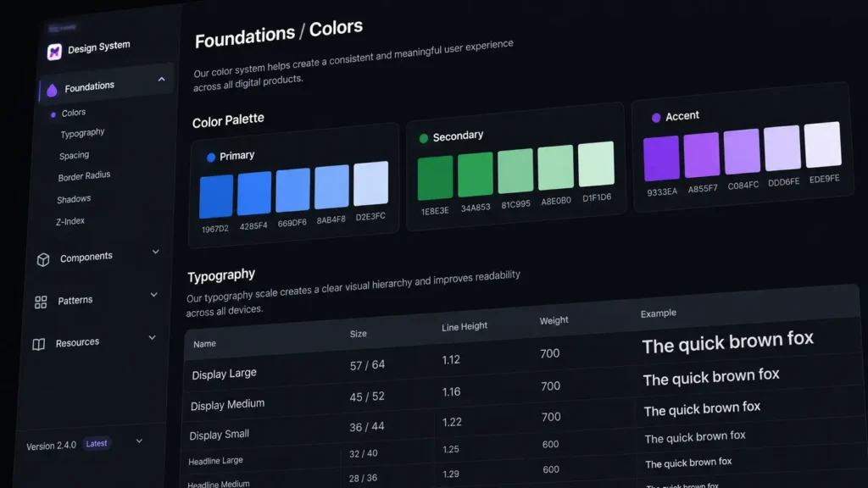Select the 8AB4F8 blue swatch
This screenshot has height=488, width=868.
(x=331, y=186)
